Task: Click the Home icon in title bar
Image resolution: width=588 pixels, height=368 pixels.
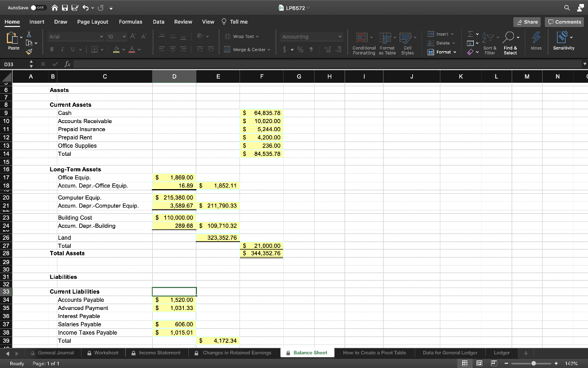Action: pos(55,7)
